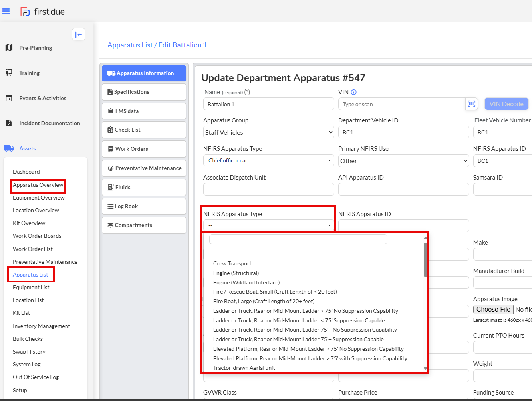The height and width of the screenshot is (401, 532).
Task: Click the NERIS type search field
Action: point(298,239)
